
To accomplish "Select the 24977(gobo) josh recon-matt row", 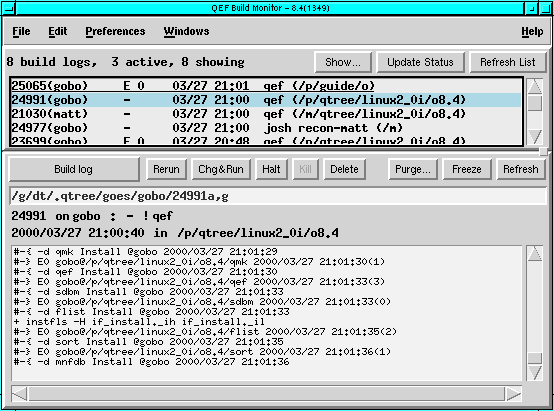I will [x=266, y=128].
